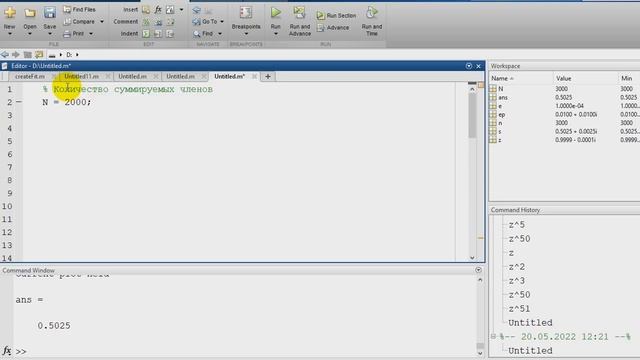Click the Command Window scrollbar up arrow
This screenshot has height=360, width=640.
pyautogui.click(x=480, y=280)
